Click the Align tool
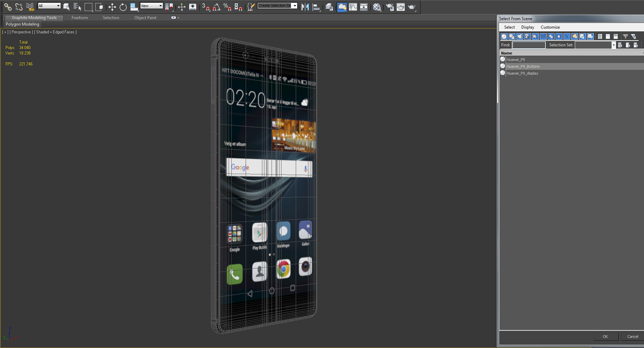The image size is (644, 348). point(316,7)
